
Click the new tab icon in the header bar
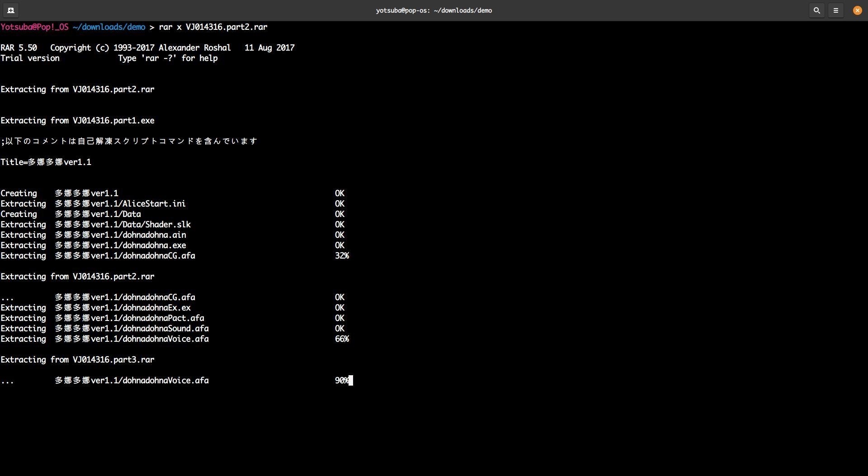(x=11, y=10)
